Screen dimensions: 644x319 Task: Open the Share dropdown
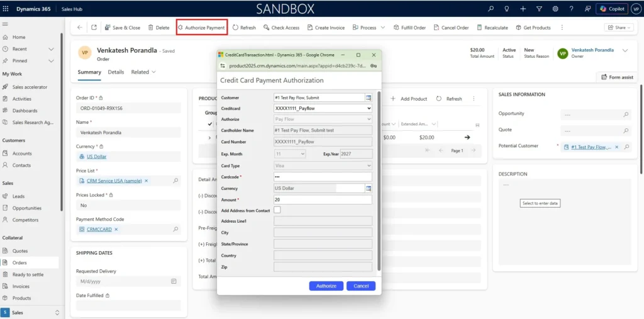(x=618, y=28)
